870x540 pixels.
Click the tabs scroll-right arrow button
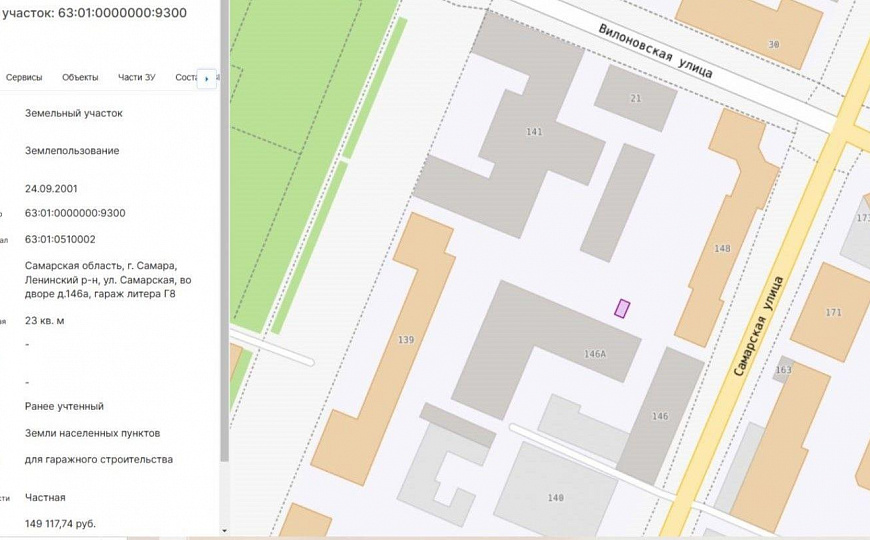coord(207,79)
